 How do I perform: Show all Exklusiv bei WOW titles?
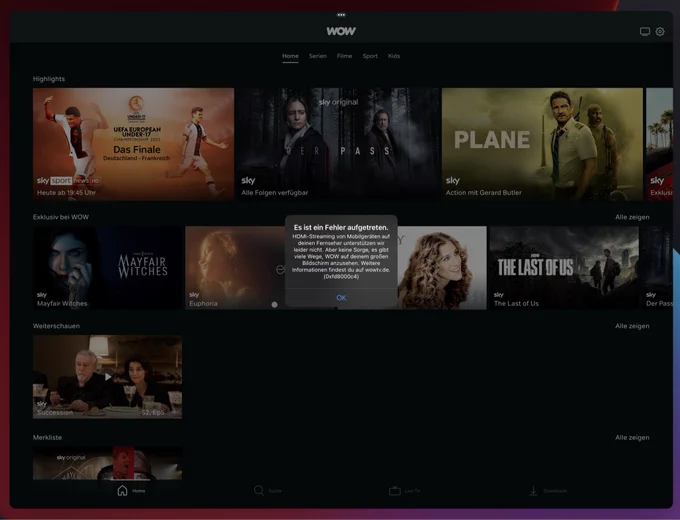coord(632,217)
